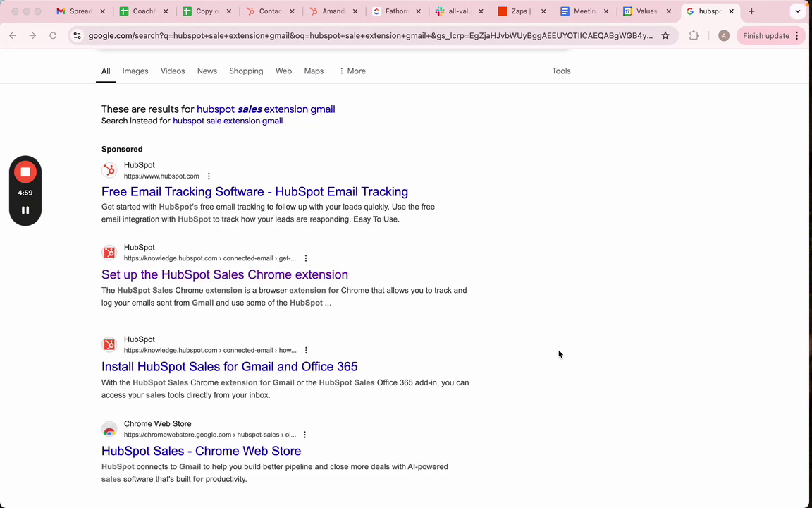
Task: Click Finish update button
Action: (x=766, y=36)
